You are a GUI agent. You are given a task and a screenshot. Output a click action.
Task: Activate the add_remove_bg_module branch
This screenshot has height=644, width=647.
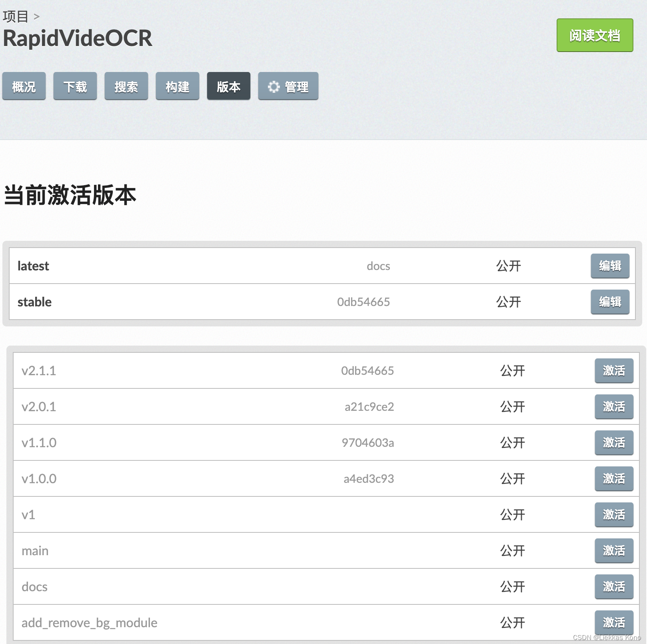tap(614, 622)
